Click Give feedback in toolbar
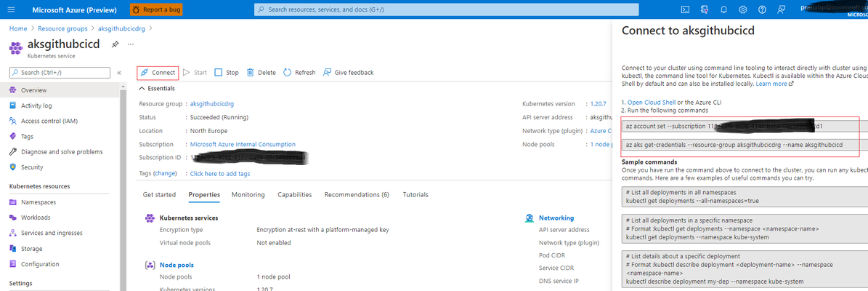 tap(348, 73)
